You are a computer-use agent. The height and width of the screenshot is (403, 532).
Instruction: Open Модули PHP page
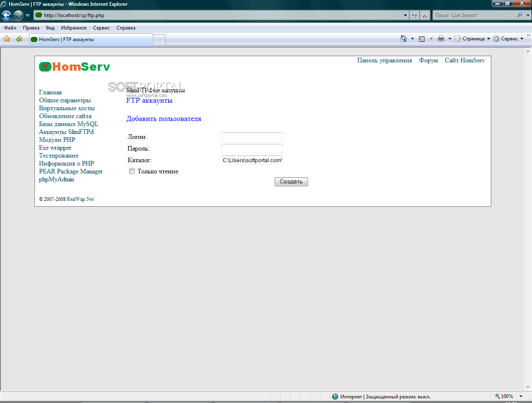tap(57, 140)
